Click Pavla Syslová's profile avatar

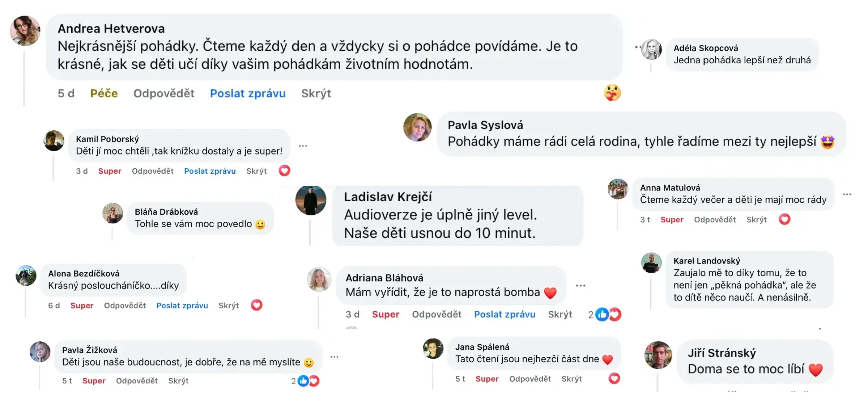pos(417,127)
